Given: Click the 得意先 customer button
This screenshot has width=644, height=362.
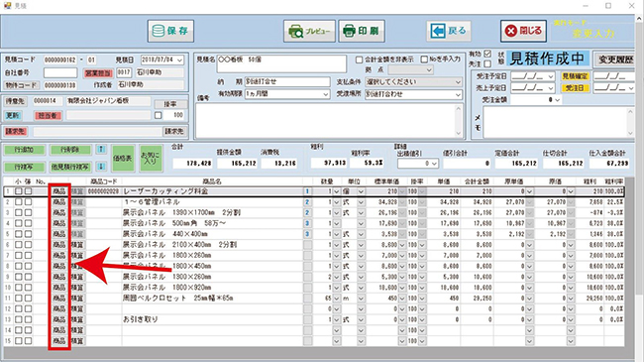Looking at the screenshot, I should tap(15, 101).
